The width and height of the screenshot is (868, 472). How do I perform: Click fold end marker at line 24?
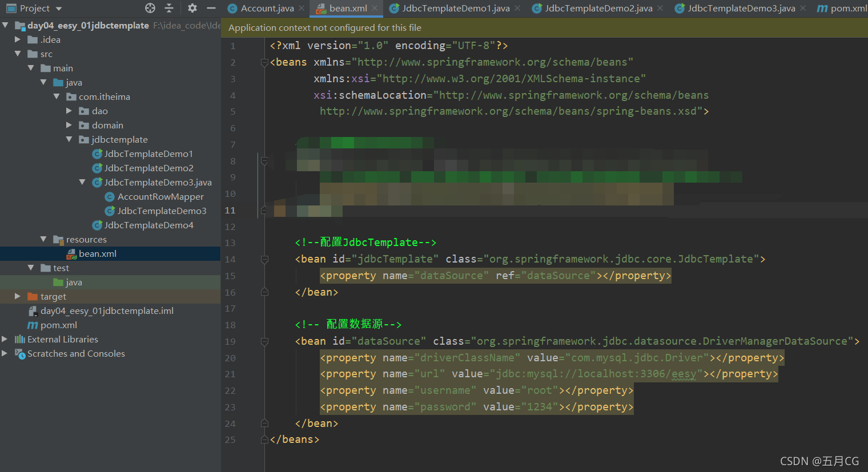[264, 423]
